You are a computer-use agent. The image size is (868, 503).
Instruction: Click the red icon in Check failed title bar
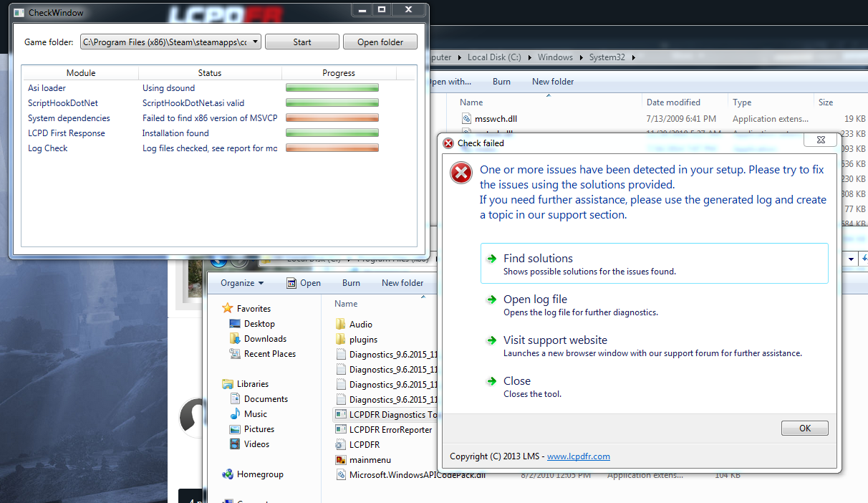pos(448,143)
